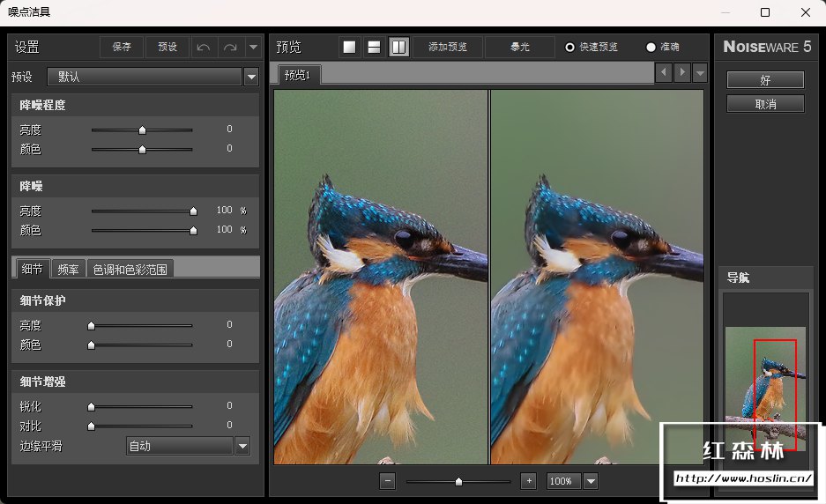Select single preview layout icon
Screen dimensions: 826x504
(349, 48)
